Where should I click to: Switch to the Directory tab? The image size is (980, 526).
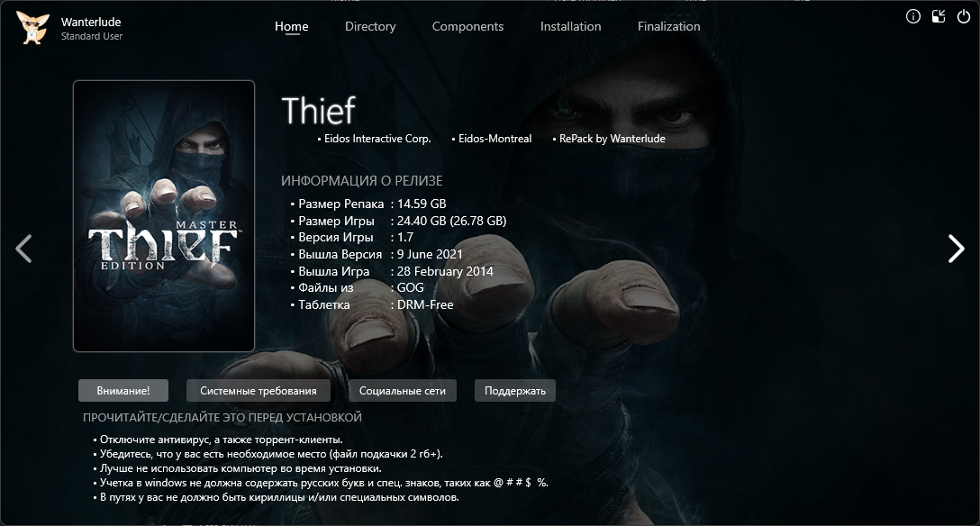[x=370, y=26]
